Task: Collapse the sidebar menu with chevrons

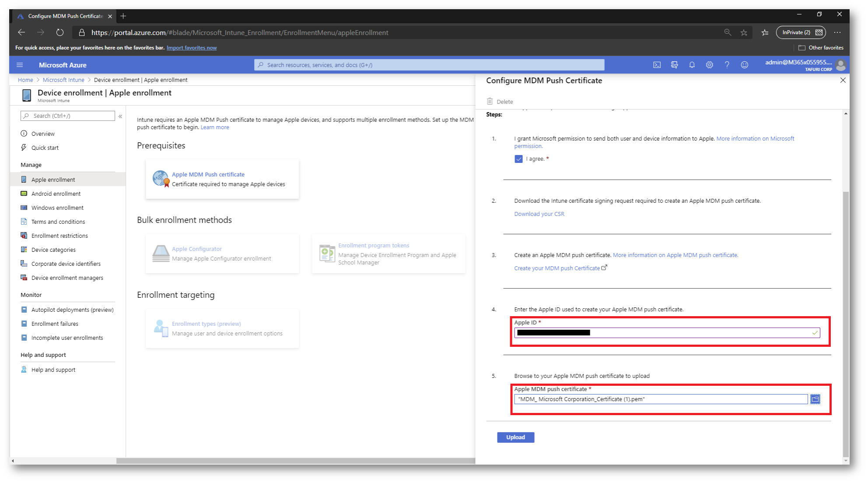Action: pos(120,116)
